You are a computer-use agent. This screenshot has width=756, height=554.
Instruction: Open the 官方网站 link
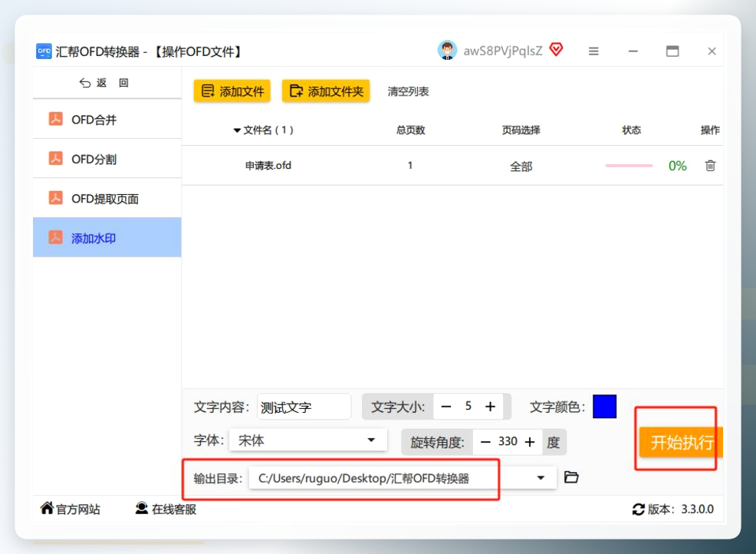(x=71, y=509)
